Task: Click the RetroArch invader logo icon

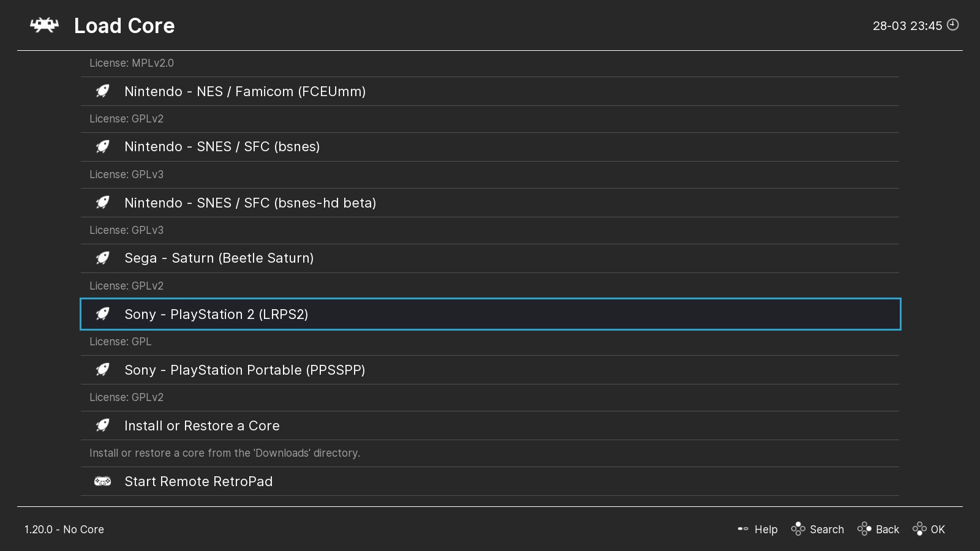Action: pyautogui.click(x=44, y=25)
